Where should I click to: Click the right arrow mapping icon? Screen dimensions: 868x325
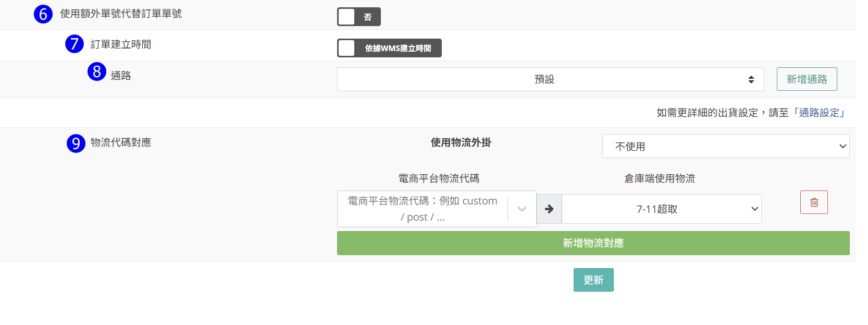point(549,209)
